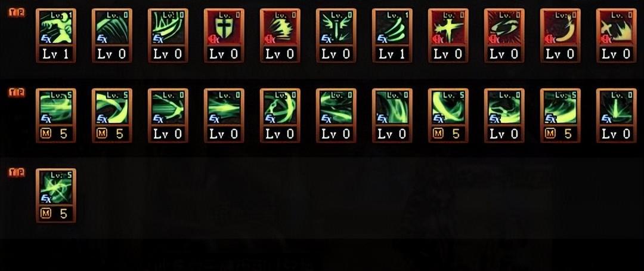This screenshot has height=271, width=644.
Task: Select the green horizontal spear streak skill
Action: [x=224, y=116]
